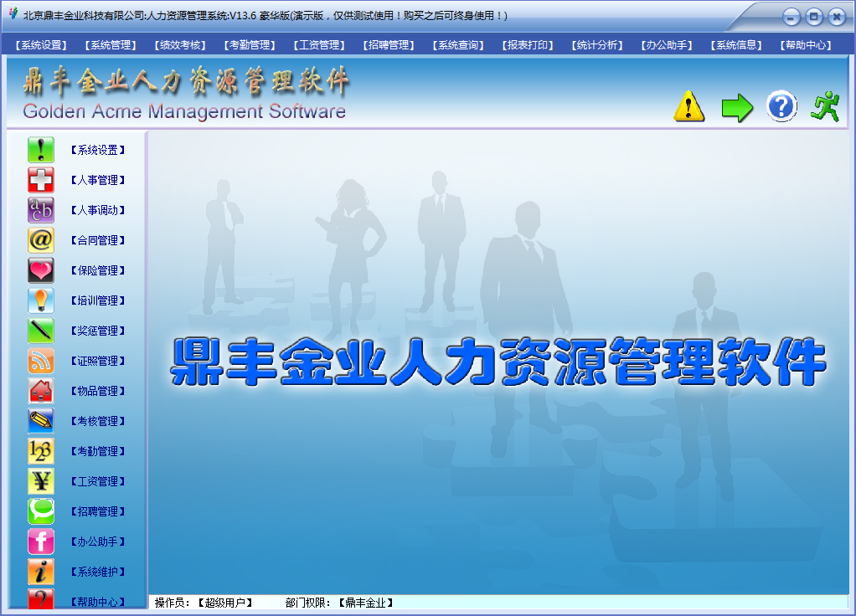Click the 123 icon beside 考勤管理

tap(41, 451)
